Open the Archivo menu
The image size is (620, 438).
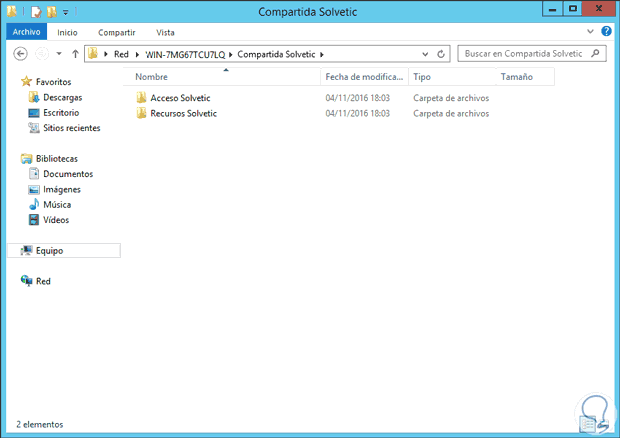26,32
